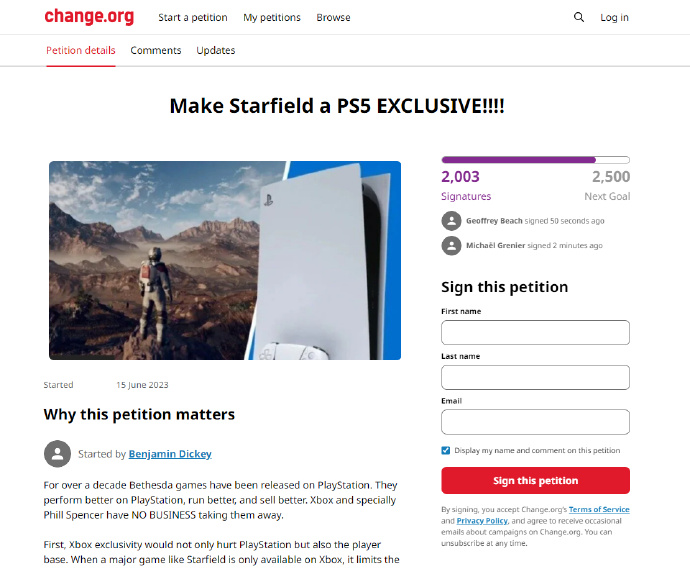Open Start a petition menu item
The image size is (690, 569).
193,18
